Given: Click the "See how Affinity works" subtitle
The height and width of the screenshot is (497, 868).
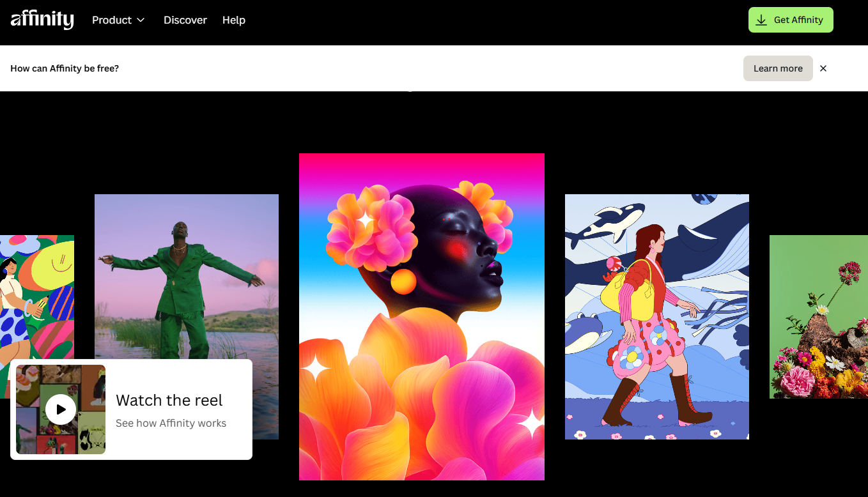Looking at the screenshot, I should [x=171, y=423].
